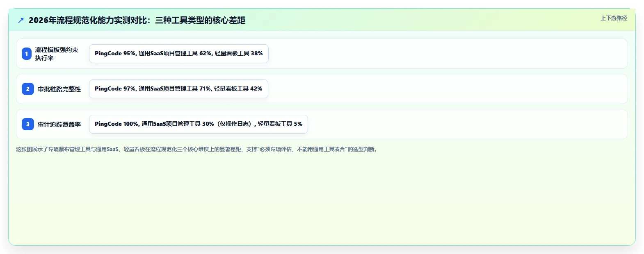Select the 流程模板强约束执行率 label
The height and width of the screenshot is (254, 644).
click(57, 54)
